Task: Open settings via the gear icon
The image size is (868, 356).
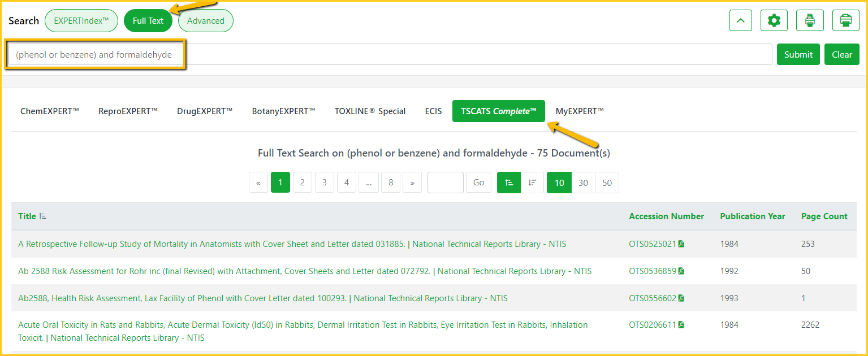Action: (774, 21)
